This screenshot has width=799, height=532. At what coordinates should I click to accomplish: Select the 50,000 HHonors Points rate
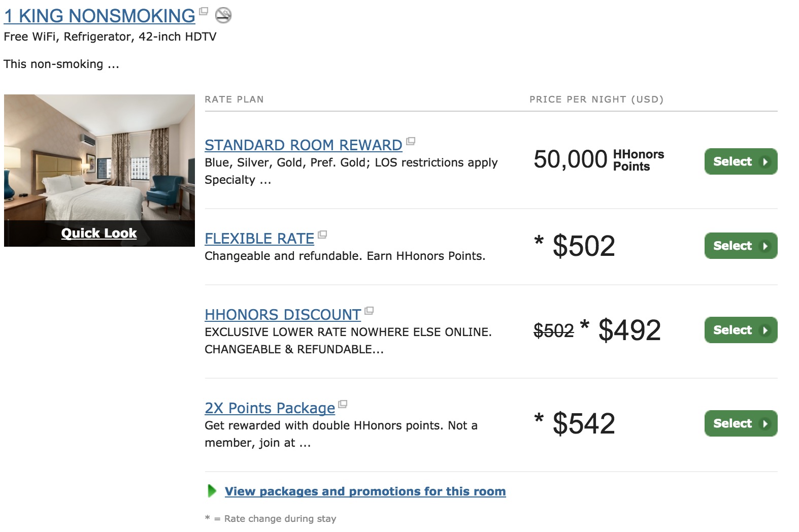coord(741,161)
